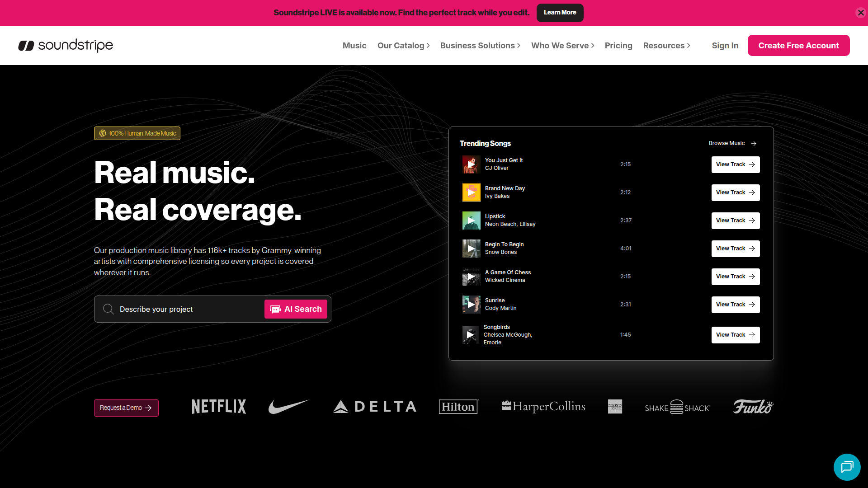The image size is (868, 488).
Task: Play the Lipstick track thumbnail
Action: (471, 221)
